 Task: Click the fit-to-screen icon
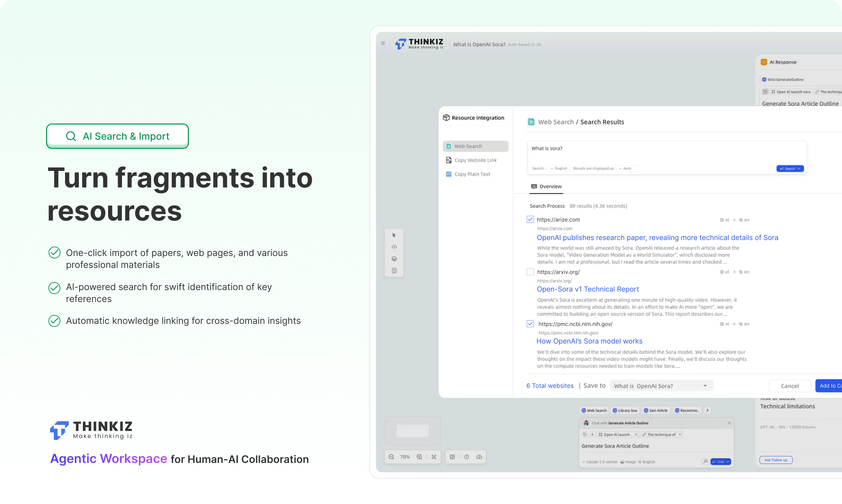(x=434, y=457)
